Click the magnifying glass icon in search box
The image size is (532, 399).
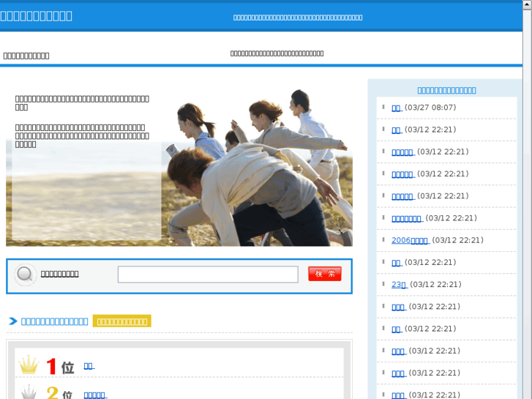click(x=26, y=275)
